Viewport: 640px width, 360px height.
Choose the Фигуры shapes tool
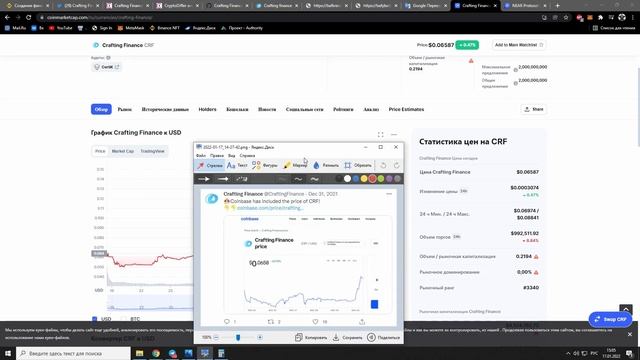coord(264,165)
